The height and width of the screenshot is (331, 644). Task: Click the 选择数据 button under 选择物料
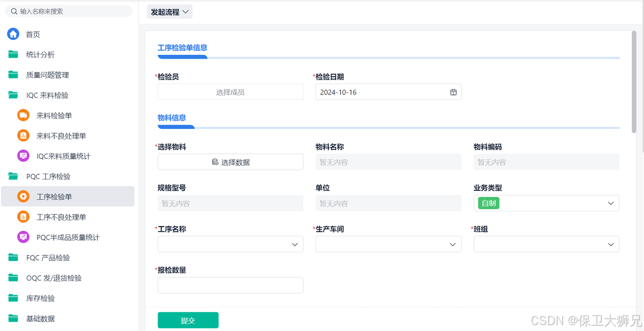coord(230,162)
